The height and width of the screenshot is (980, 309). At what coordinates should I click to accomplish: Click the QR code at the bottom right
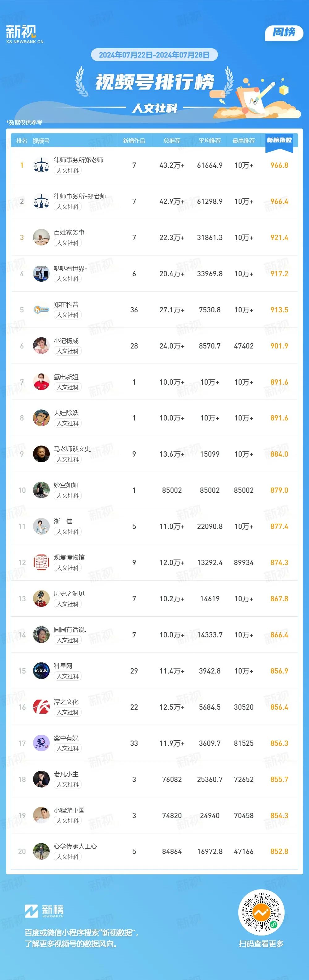coord(261,913)
